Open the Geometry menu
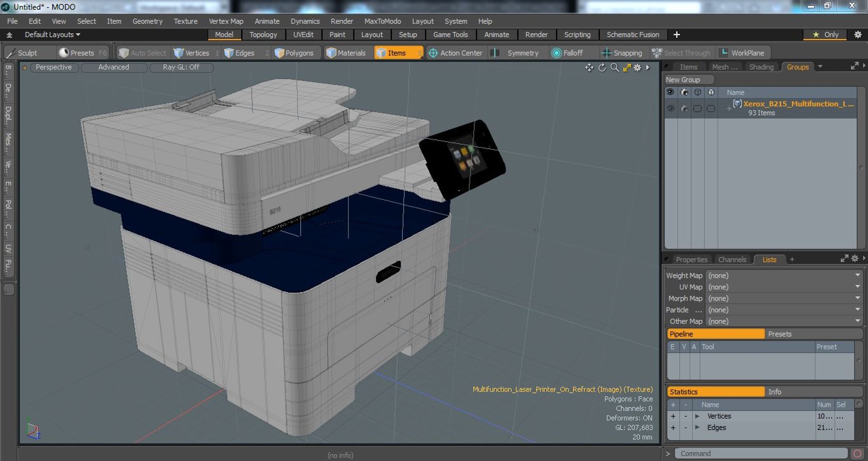This screenshot has height=461, width=868. pos(147,21)
